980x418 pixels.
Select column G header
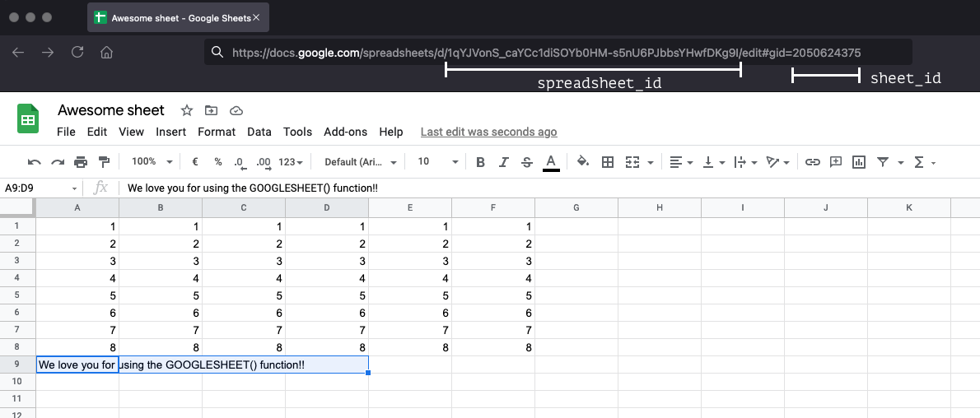[576, 207]
